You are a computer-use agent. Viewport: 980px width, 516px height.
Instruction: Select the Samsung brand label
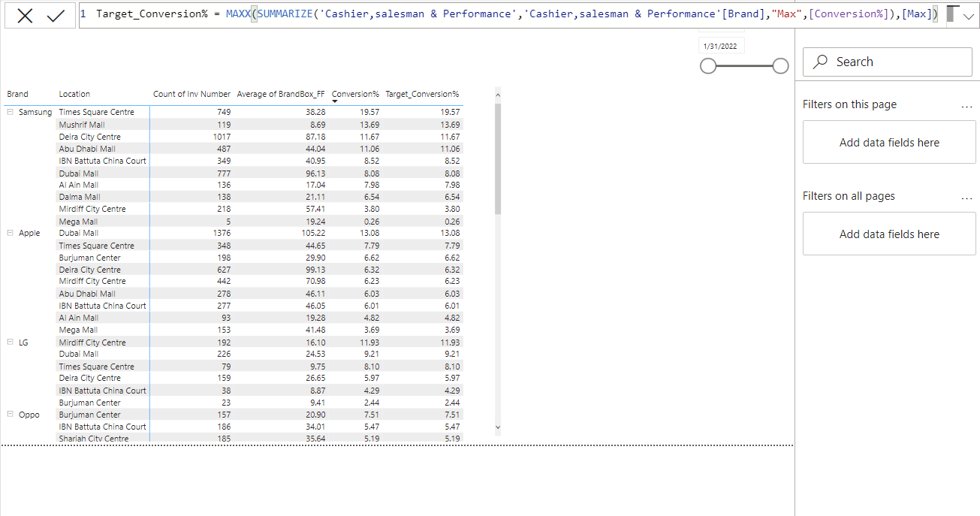tap(35, 112)
